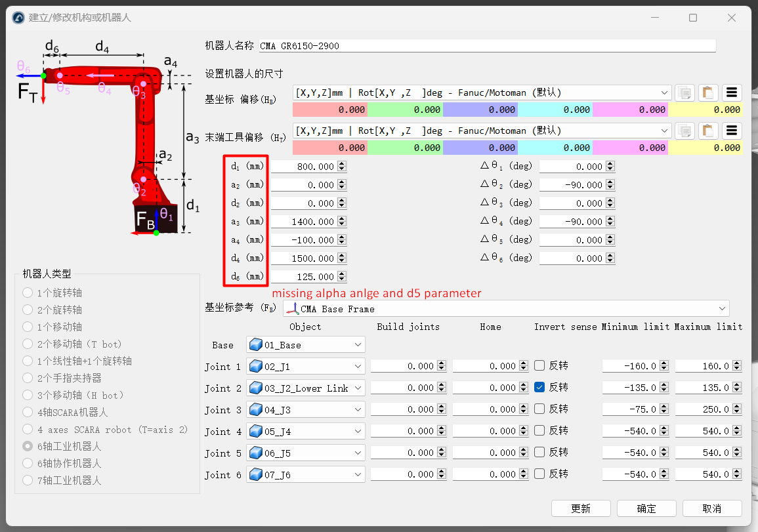Open hamburger menu for end tool offset
Image resolution: width=758 pixels, height=532 pixels.
pos(732,131)
